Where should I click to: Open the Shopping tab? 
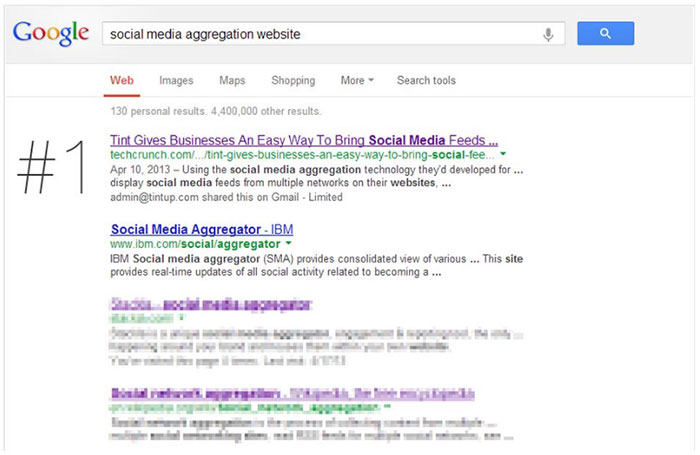[x=293, y=80]
